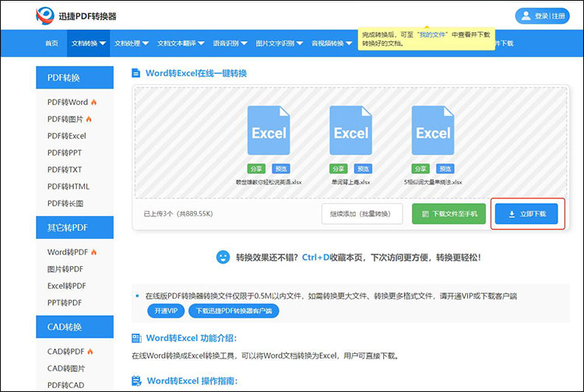Click the Excel file icon for 赖世雄教你轻松说英语.xlsx
The height and width of the screenshot is (392, 584).
pyautogui.click(x=269, y=130)
